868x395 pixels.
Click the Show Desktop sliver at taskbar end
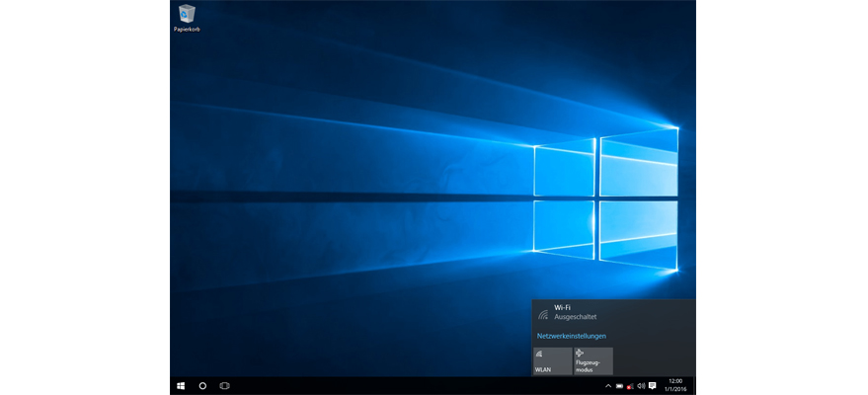[694, 385]
